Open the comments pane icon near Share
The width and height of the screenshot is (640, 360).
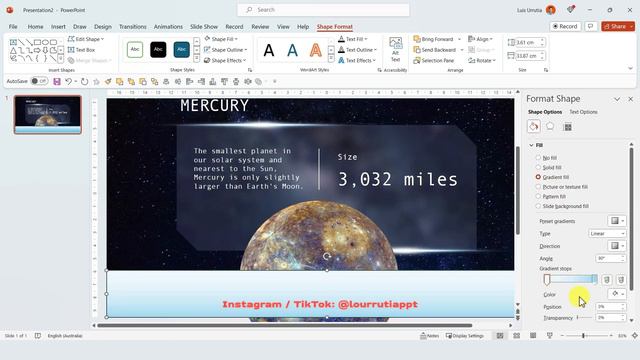(x=590, y=26)
